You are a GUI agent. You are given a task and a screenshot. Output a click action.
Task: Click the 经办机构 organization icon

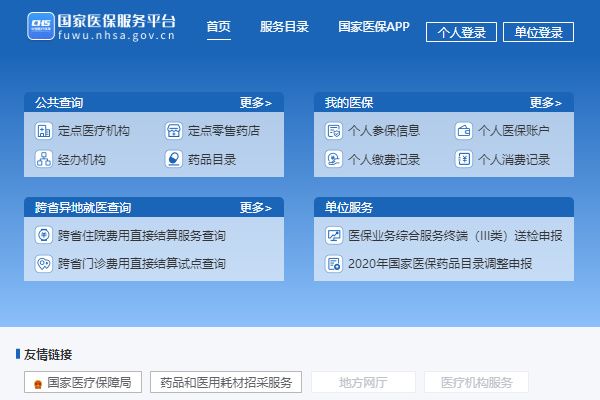click(44, 159)
